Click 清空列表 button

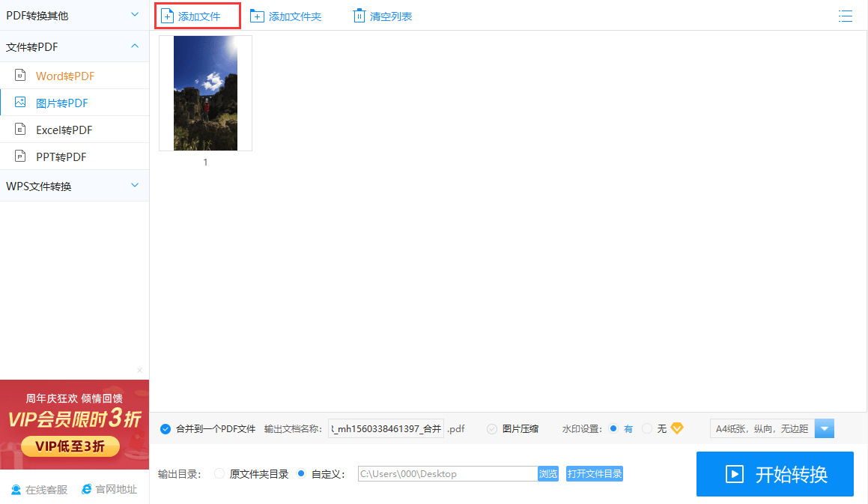point(383,16)
